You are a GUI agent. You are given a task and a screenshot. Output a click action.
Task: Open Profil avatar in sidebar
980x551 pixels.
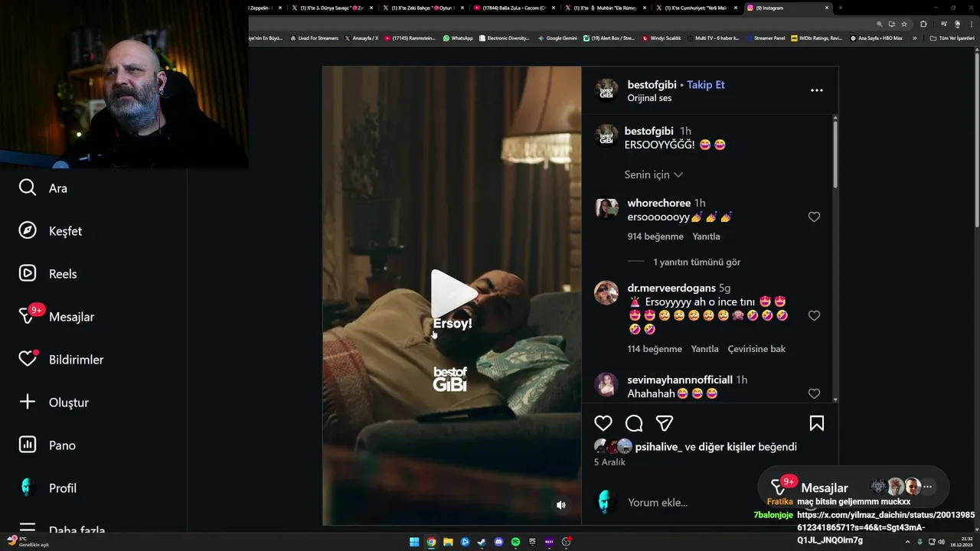click(x=28, y=488)
